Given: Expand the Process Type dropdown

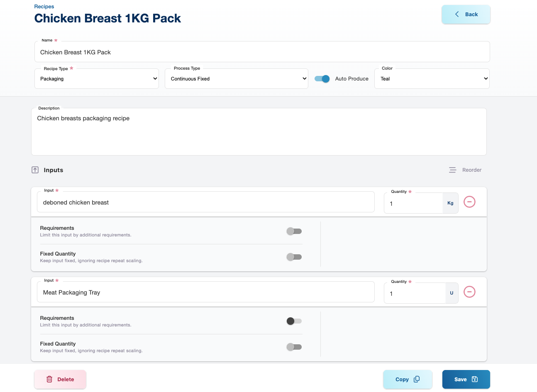Looking at the screenshot, I should 237,79.
